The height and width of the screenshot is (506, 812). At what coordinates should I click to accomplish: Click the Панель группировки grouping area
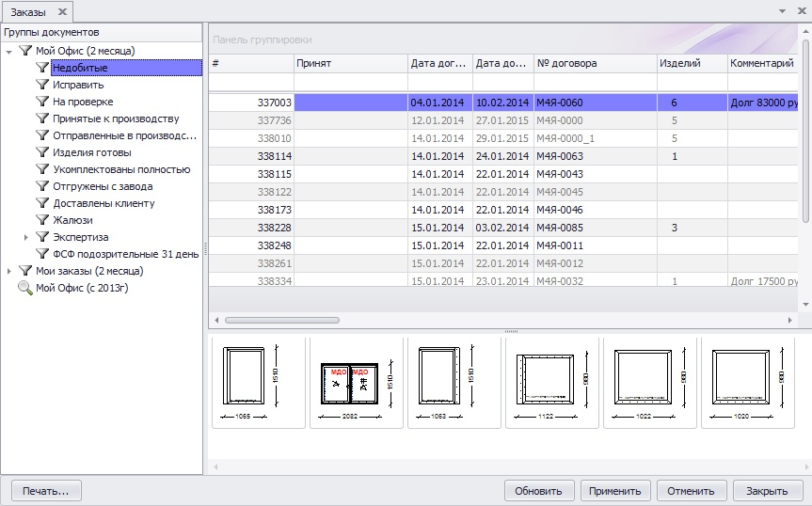tap(503, 40)
